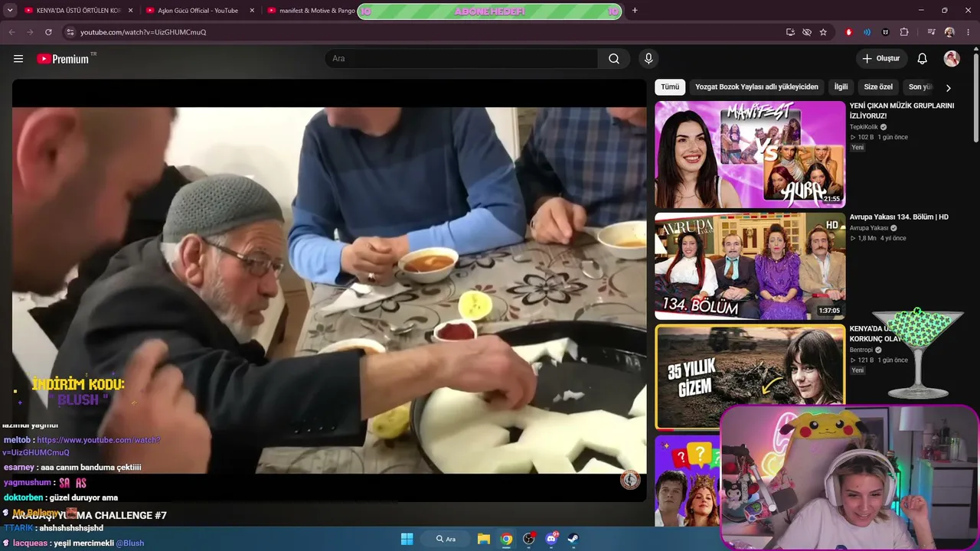The height and width of the screenshot is (551, 980).
Task: Start voice search with the microphone icon
Action: coord(648,59)
